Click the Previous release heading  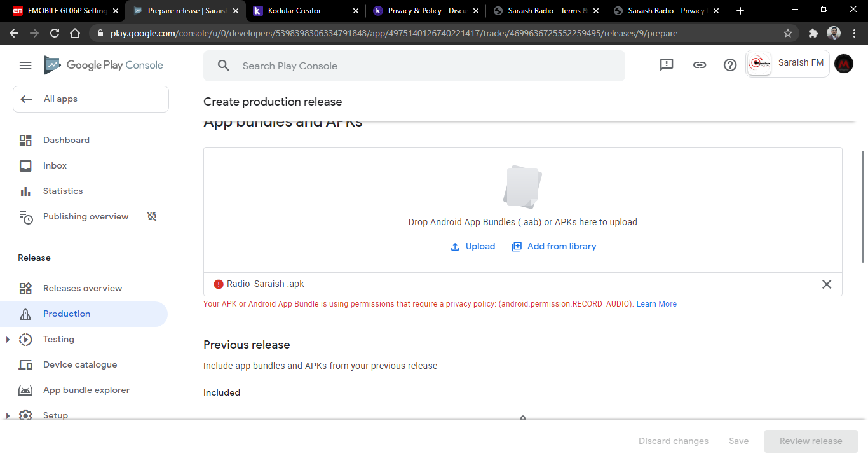[x=247, y=345]
